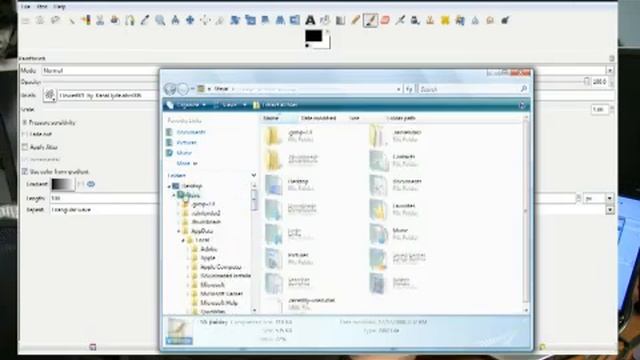Click the white background color swatch
This screenshot has width=640, height=360.
click(326, 43)
